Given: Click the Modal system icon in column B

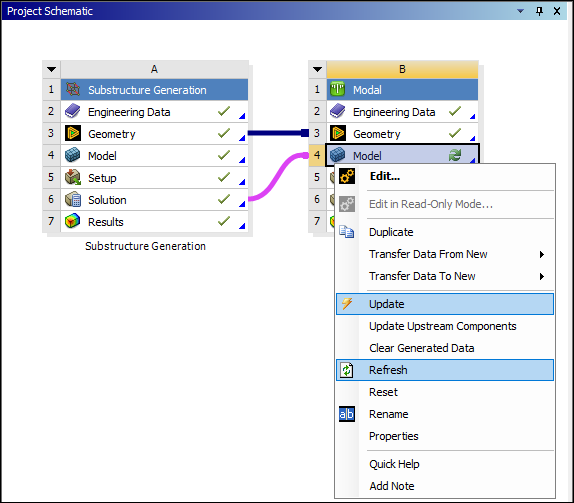Looking at the screenshot, I should point(337,89).
